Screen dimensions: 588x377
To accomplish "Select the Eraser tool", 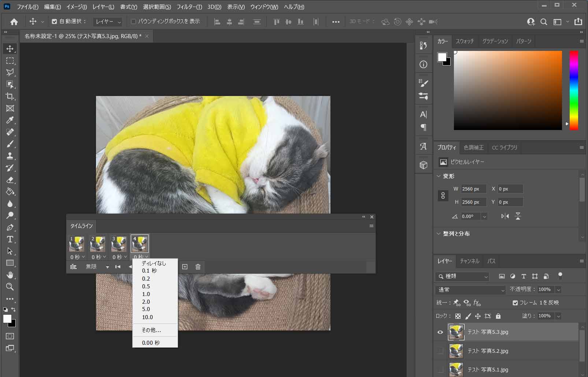I will [10, 180].
